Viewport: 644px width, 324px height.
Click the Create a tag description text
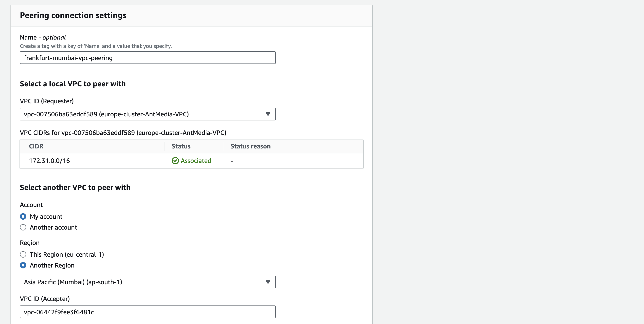click(x=96, y=46)
